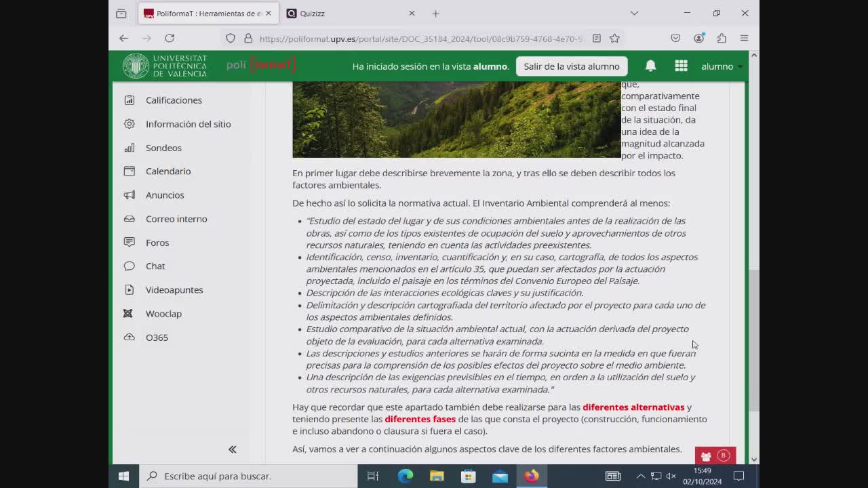This screenshot has width=868, height=488.
Task: Open Foros in the sidebar
Action: (157, 243)
